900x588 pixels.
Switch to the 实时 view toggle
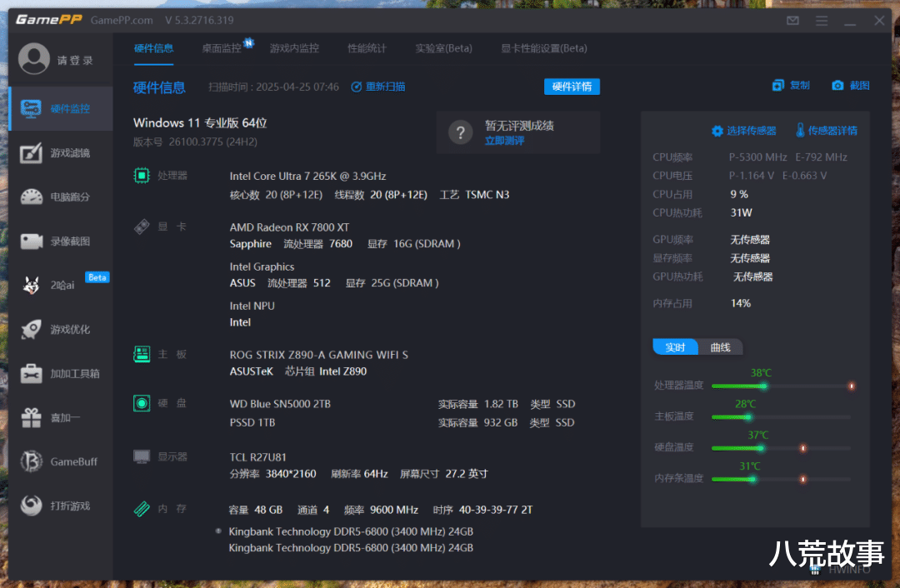click(675, 347)
